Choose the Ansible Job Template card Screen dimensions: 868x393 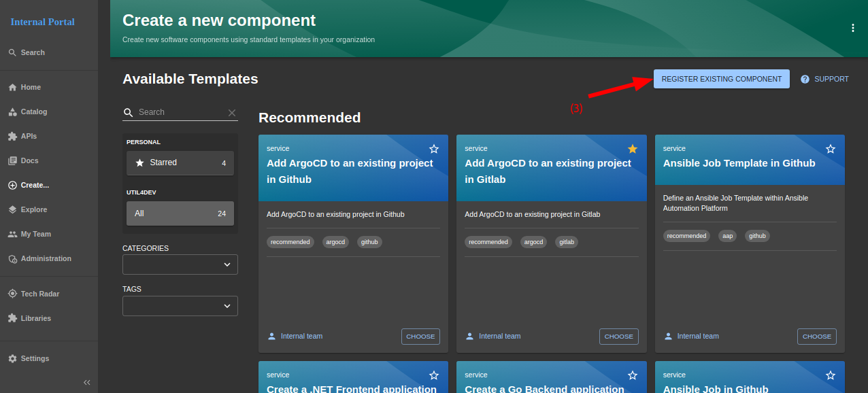pyautogui.click(x=816, y=337)
